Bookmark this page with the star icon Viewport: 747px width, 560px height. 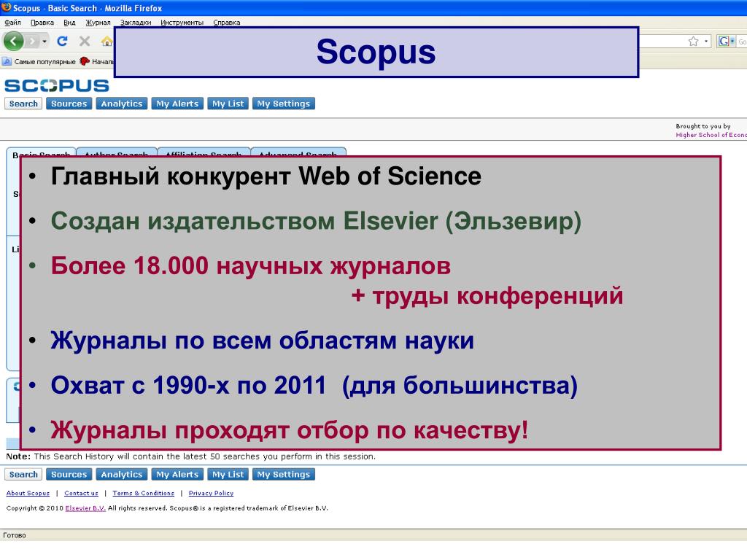[x=693, y=42]
